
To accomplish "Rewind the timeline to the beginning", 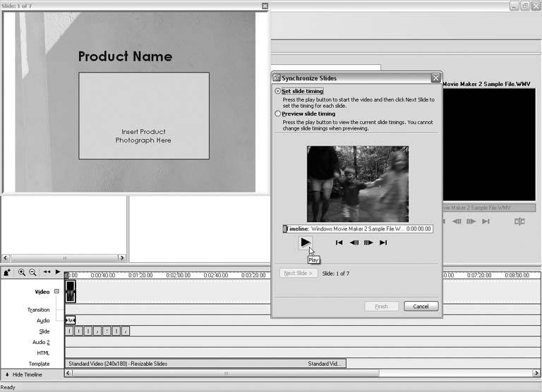I will click(x=47, y=272).
